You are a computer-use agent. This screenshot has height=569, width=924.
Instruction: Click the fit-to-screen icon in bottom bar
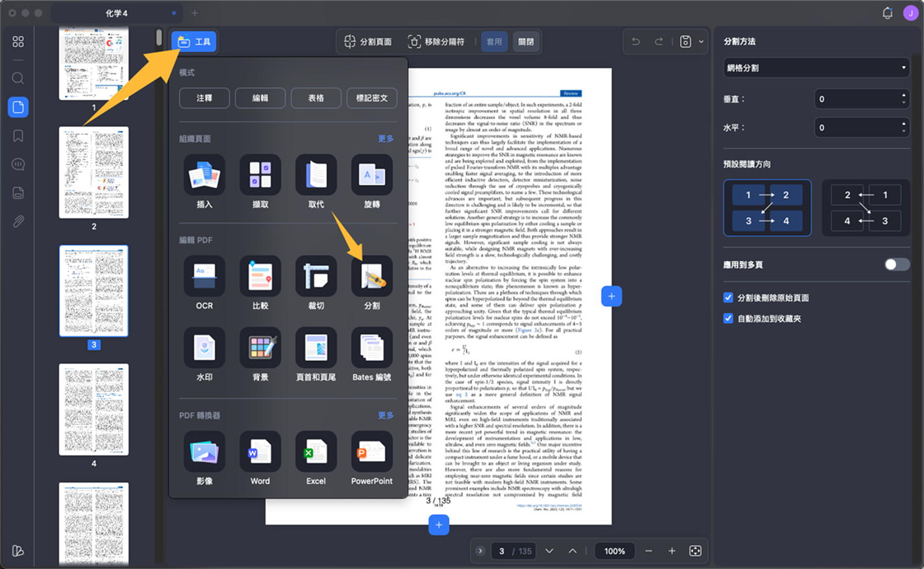(695, 551)
